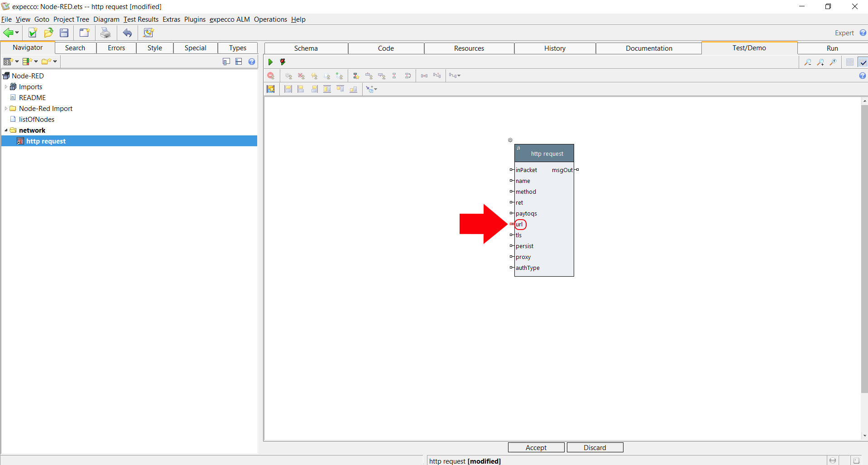Click the save floppy disk icon
This screenshot has height=465, width=868.
point(64,33)
